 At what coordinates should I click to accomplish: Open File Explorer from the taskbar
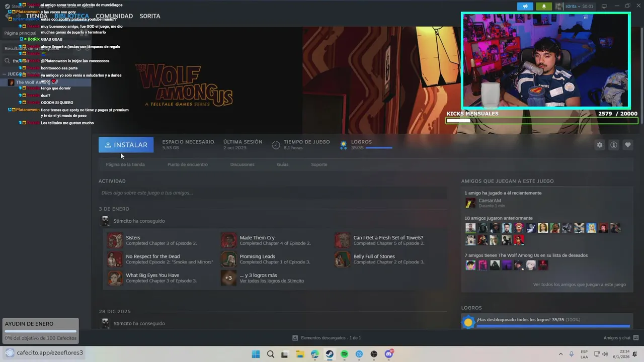300,354
